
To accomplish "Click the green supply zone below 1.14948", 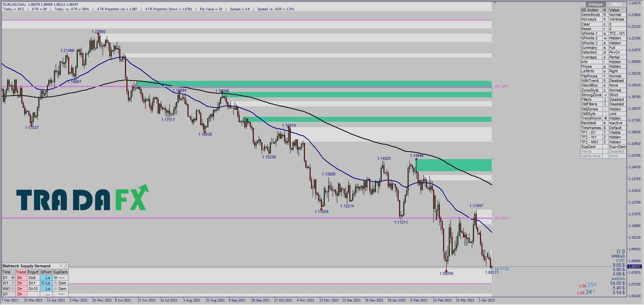I will coord(454,165).
